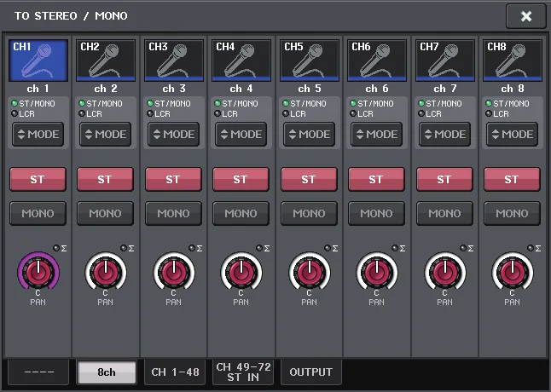Switch ch 6 MODE between ST/MONO and LCR
Image resolution: width=551 pixels, height=392 pixels.
click(377, 134)
